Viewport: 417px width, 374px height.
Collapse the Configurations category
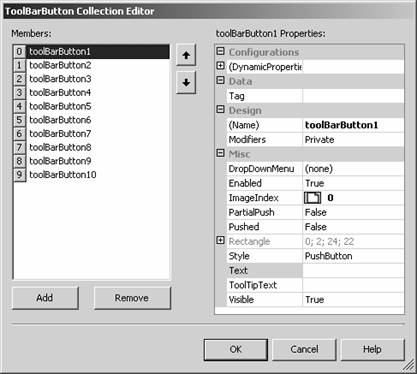tap(220, 51)
